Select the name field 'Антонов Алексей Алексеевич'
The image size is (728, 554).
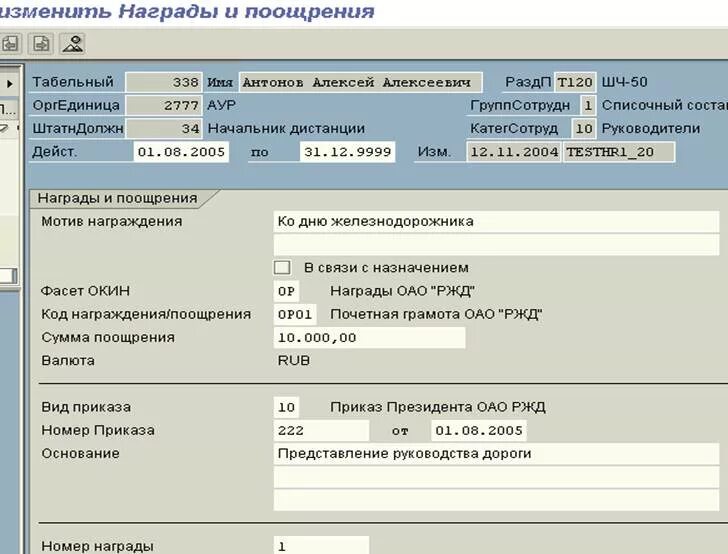click(x=361, y=82)
